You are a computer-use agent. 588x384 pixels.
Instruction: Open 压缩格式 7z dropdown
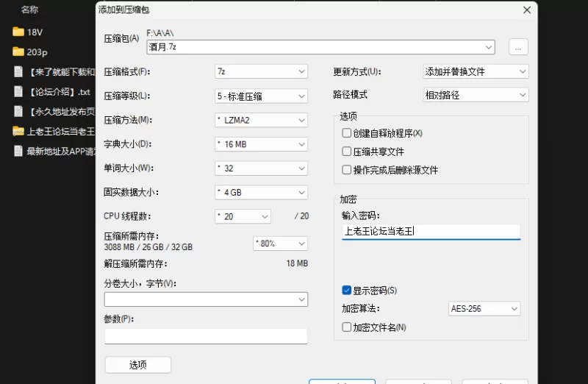point(261,71)
